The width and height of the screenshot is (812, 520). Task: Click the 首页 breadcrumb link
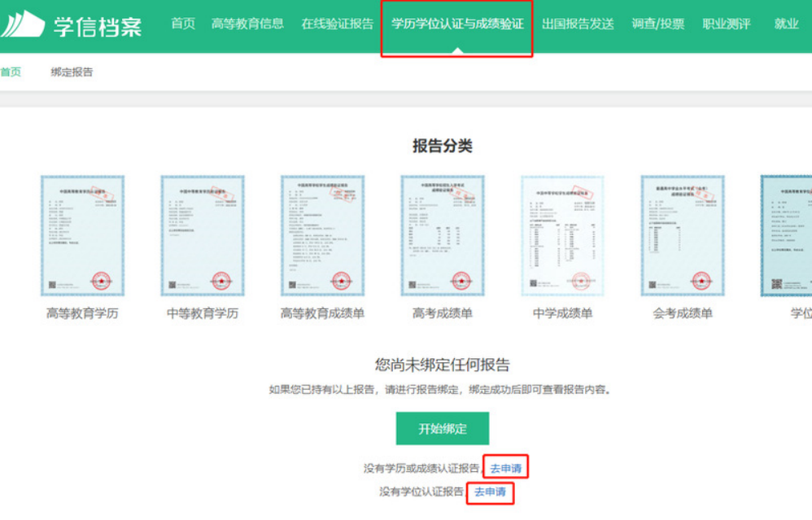[11, 72]
